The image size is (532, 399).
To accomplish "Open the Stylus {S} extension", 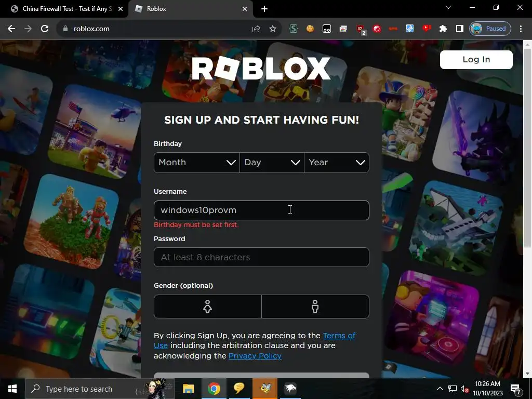I will point(294,29).
